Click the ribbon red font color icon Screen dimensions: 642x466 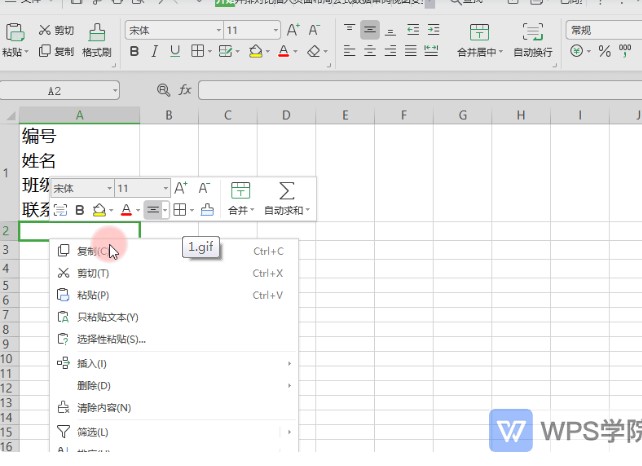(283, 51)
